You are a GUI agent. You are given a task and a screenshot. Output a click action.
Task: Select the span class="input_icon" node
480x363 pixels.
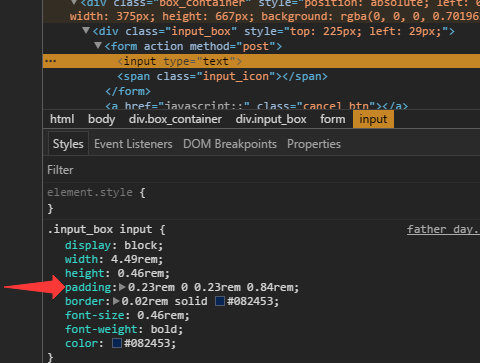[x=222, y=76]
